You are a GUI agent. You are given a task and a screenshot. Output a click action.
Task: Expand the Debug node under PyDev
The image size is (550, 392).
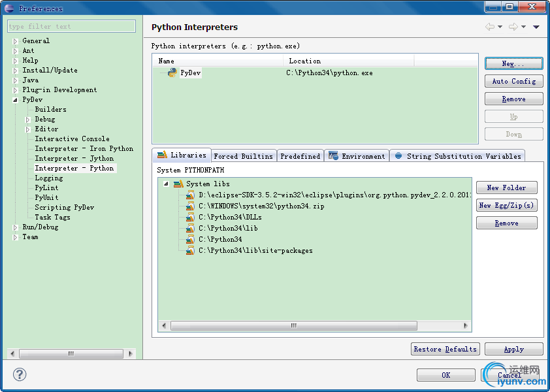[27, 120]
